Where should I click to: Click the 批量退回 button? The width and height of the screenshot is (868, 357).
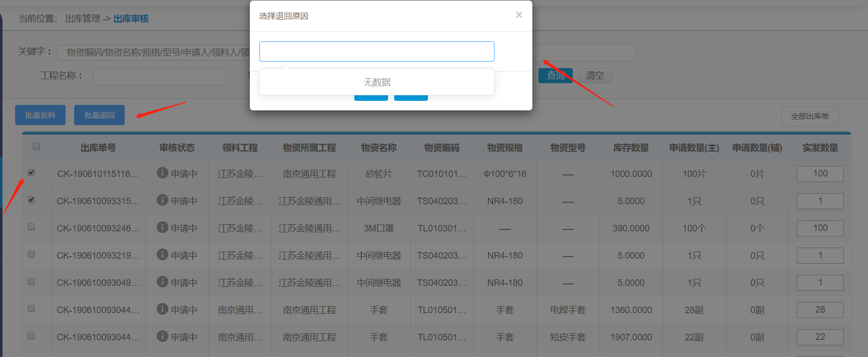(99, 115)
